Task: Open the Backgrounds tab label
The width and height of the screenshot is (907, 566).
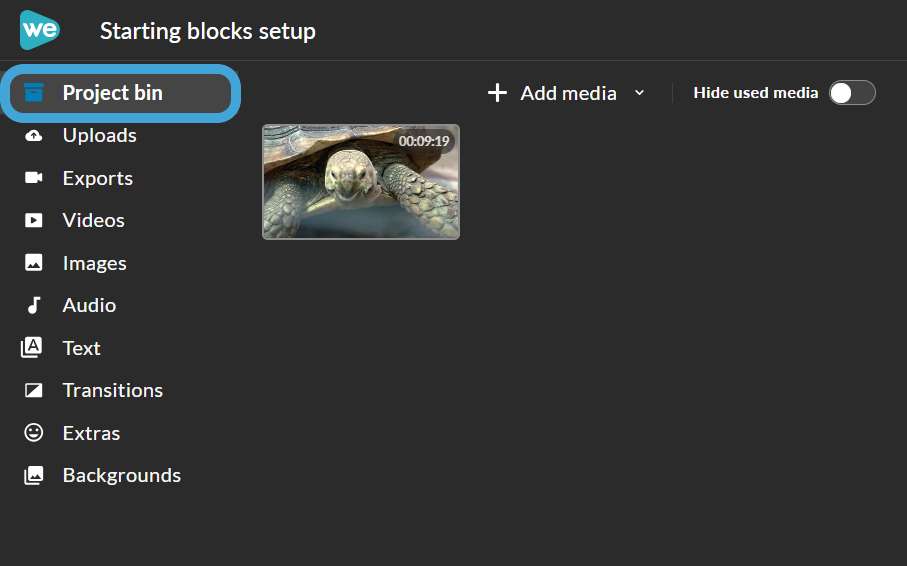Action: tap(121, 476)
